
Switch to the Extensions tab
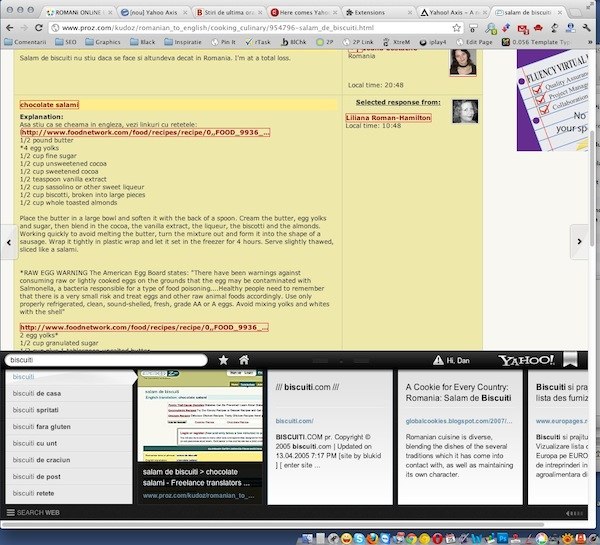coord(379,13)
